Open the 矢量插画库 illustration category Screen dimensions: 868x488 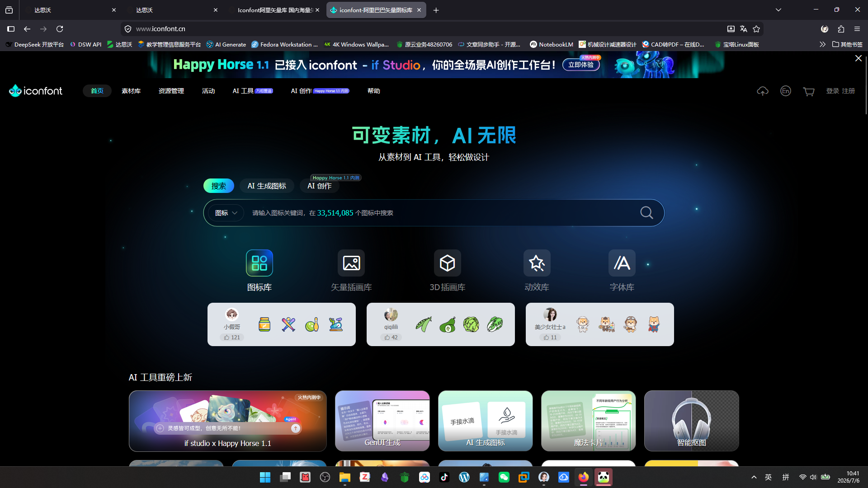[x=351, y=271]
